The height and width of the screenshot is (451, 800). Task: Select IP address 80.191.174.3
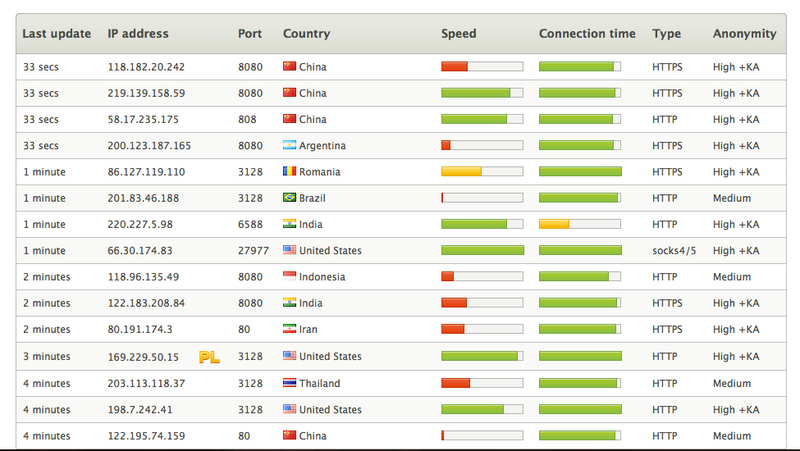coord(140,330)
